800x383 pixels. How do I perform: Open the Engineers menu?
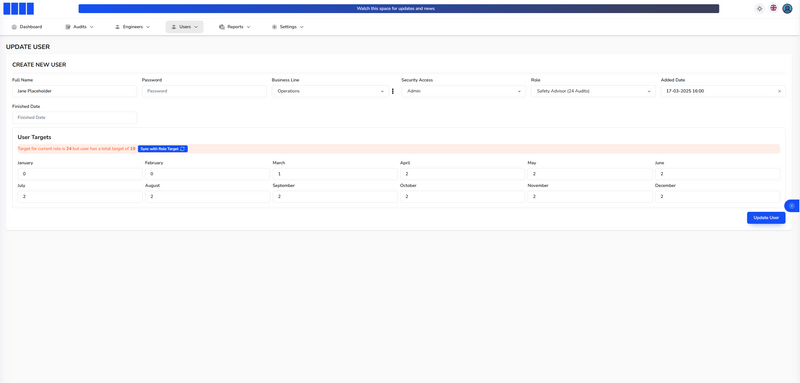coord(132,27)
